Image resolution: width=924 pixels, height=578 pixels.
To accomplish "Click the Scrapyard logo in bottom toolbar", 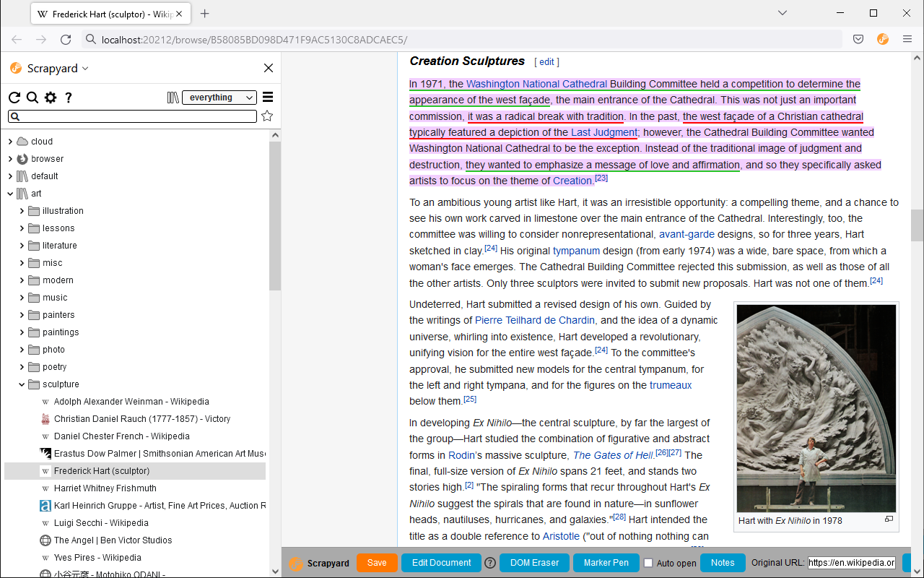I will click(x=295, y=564).
